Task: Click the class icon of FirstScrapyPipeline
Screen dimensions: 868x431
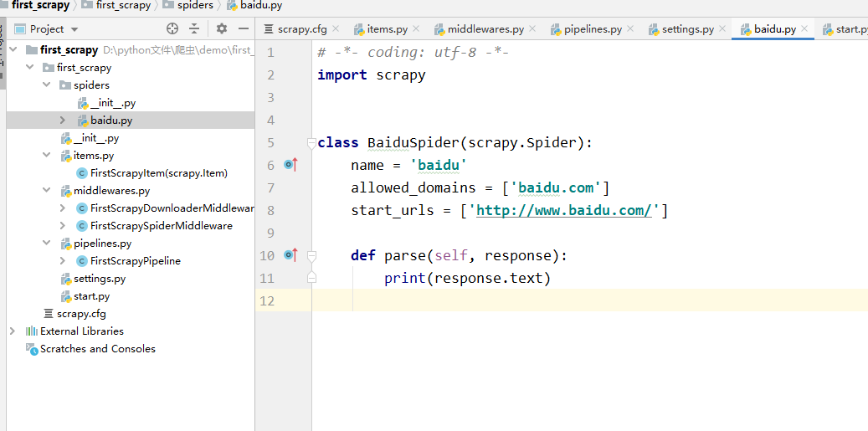Action: [x=82, y=260]
